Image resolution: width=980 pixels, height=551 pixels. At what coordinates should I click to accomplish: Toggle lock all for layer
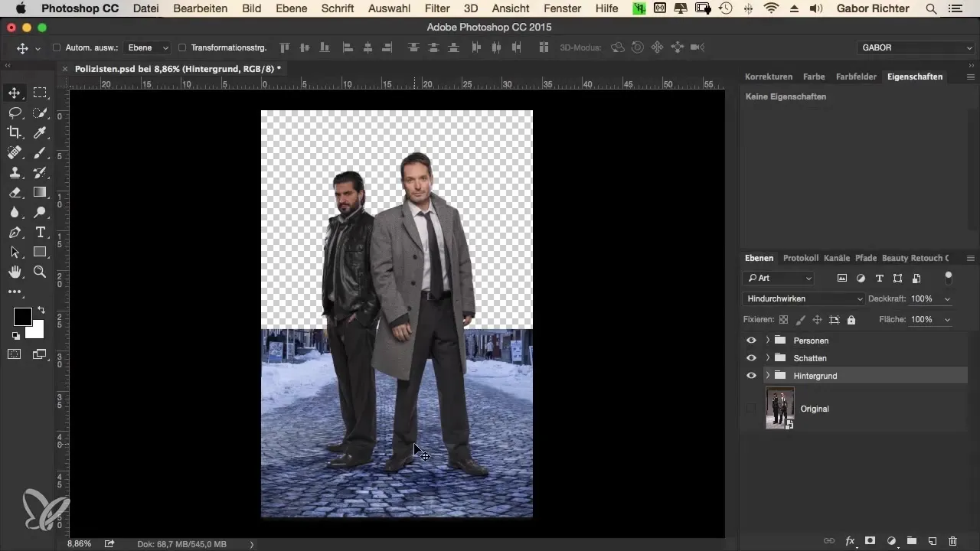click(851, 320)
